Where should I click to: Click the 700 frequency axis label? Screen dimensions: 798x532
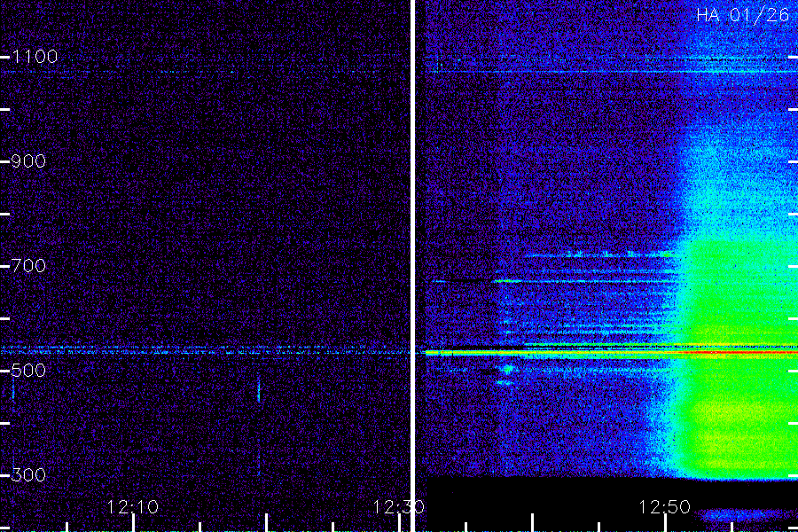tap(28, 266)
